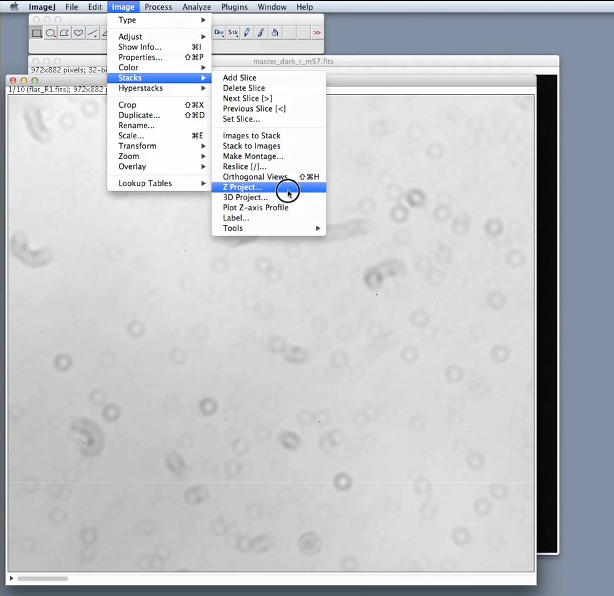Click the stack slice scrollbar

(x=42, y=578)
